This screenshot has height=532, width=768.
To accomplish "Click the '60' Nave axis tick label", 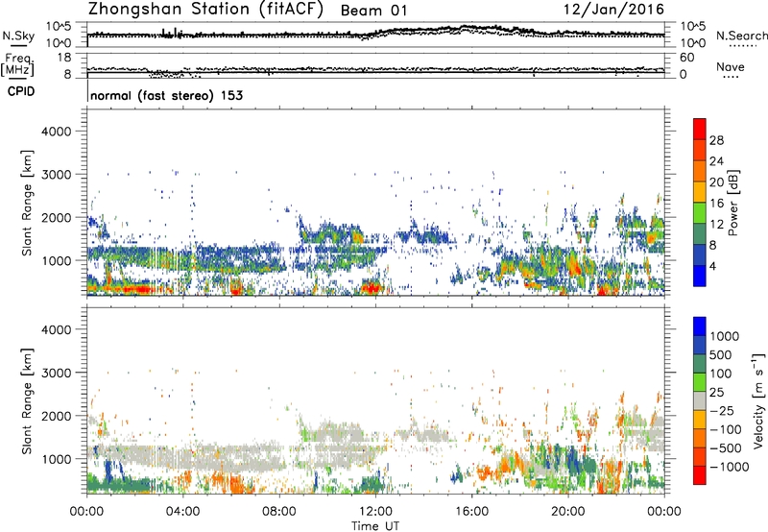I will 686,58.
